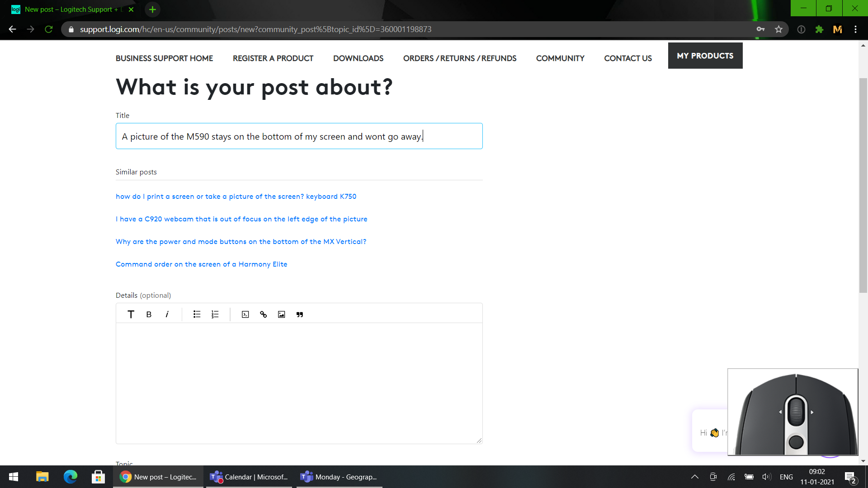
Task: Click inside the Details text area
Action: coord(299,383)
